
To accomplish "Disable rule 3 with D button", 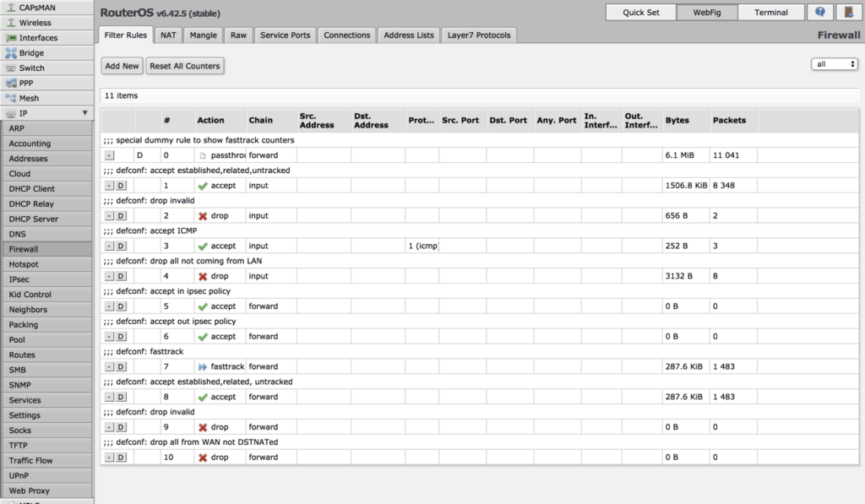I will (121, 246).
